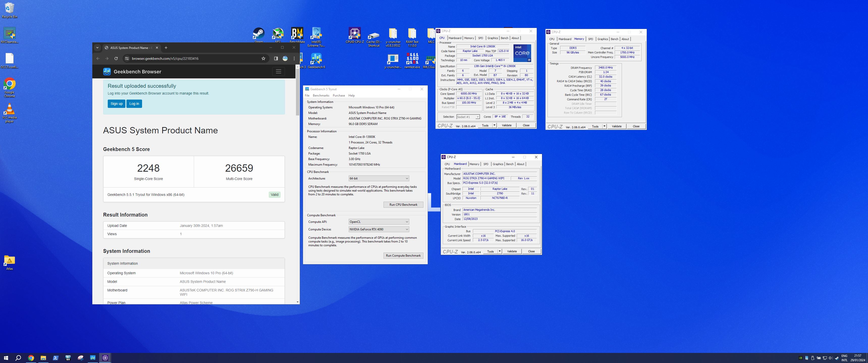Open Benchmarks menu in Geekbench 5

click(321, 96)
